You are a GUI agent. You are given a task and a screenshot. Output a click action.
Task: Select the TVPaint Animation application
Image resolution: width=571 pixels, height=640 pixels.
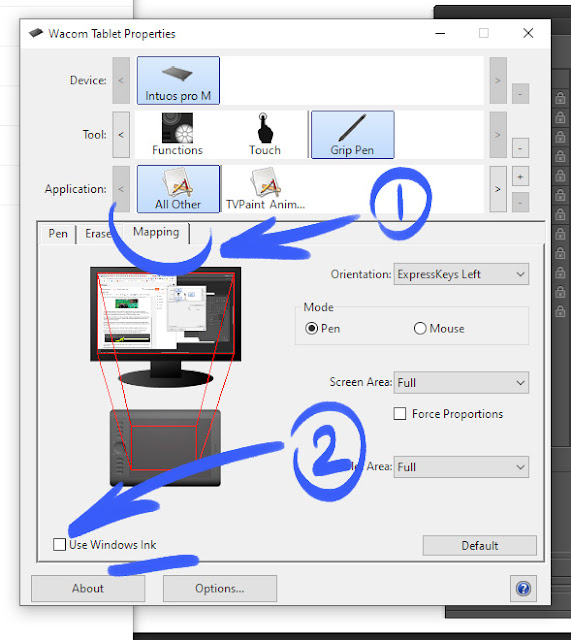(265, 189)
